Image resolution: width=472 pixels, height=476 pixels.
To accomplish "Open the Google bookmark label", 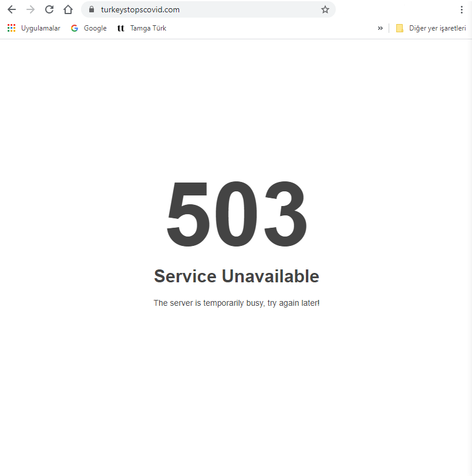I will [x=95, y=28].
